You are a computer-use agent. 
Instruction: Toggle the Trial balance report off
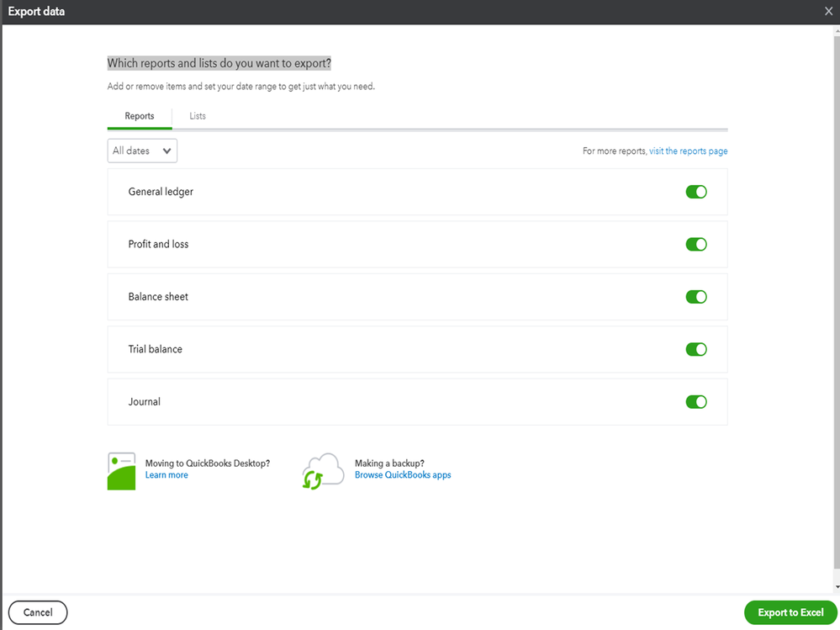click(696, 349)
